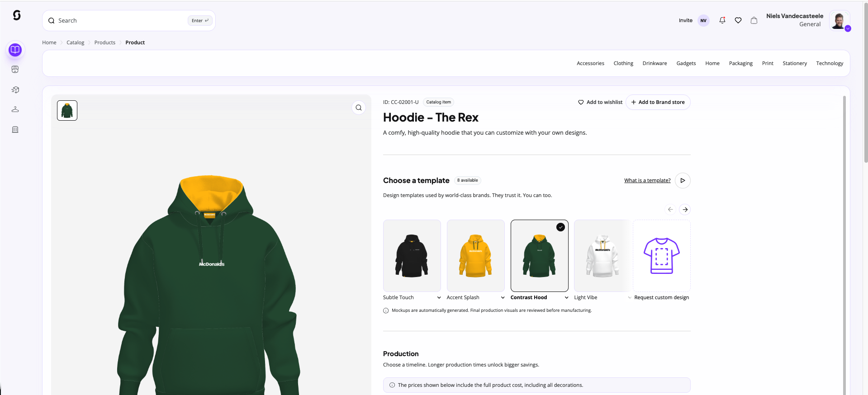Image resolution: width=868 pixels, height=395 pixels.
Task: Click the Niels Vandecasteele name
Action: tap(795, 16)
